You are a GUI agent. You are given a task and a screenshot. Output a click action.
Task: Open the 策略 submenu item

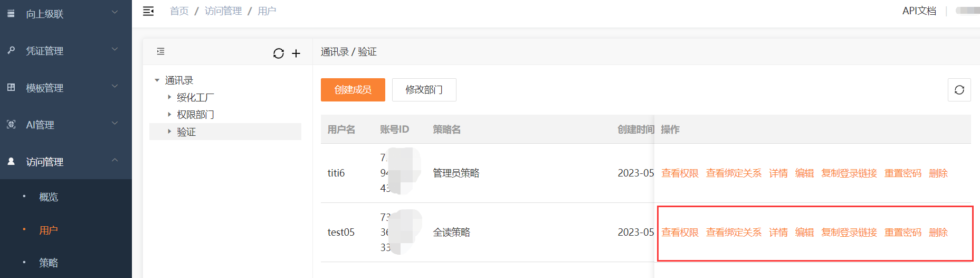pos(49,263)
